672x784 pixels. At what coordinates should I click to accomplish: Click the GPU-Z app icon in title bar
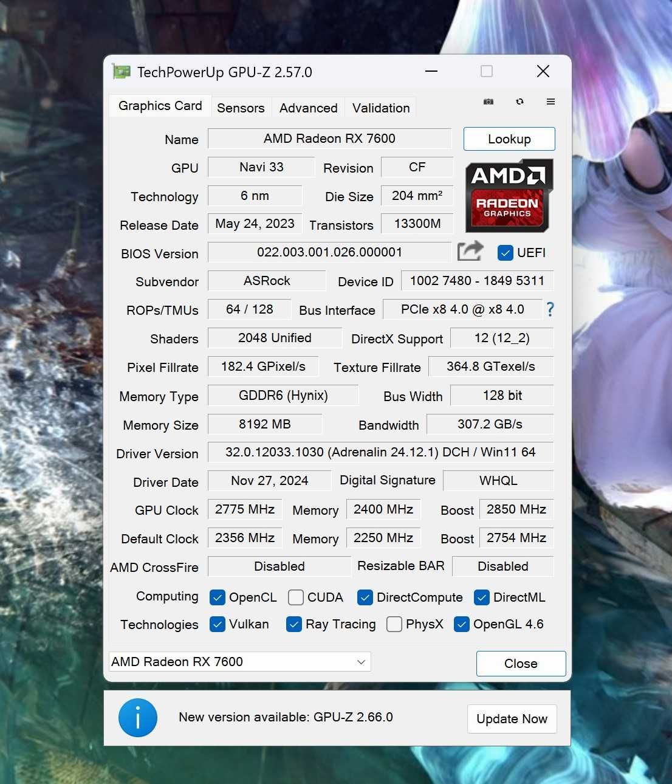click(x=122, y=72)
